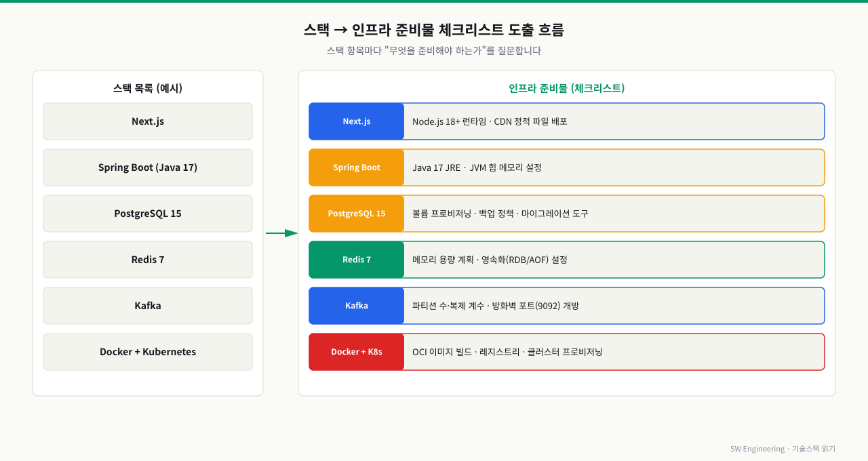This screenshot has height=461, width=868.
Task: Select the Kafka stack list item
Action: [x=148, y=306]
